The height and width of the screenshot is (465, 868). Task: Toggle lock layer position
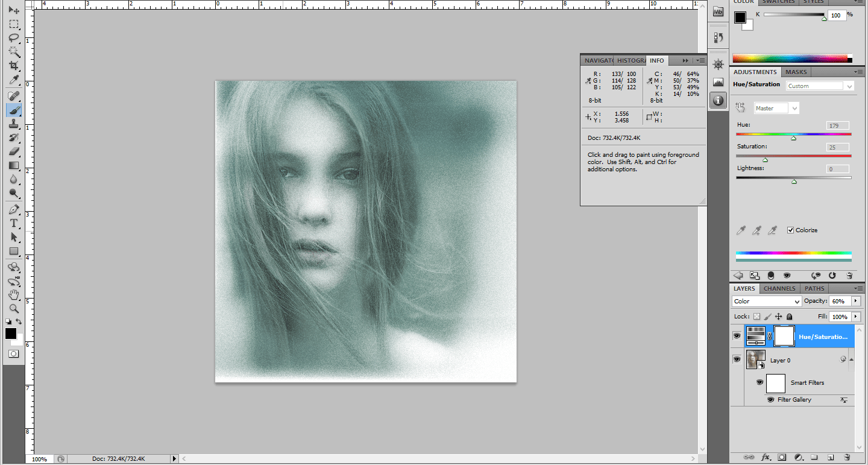pos(779,317)
